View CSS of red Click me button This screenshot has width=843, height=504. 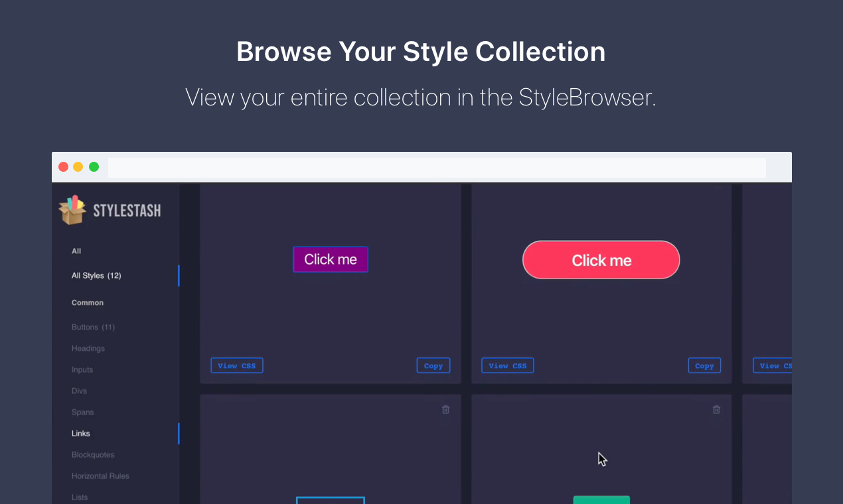click(508, 365)
